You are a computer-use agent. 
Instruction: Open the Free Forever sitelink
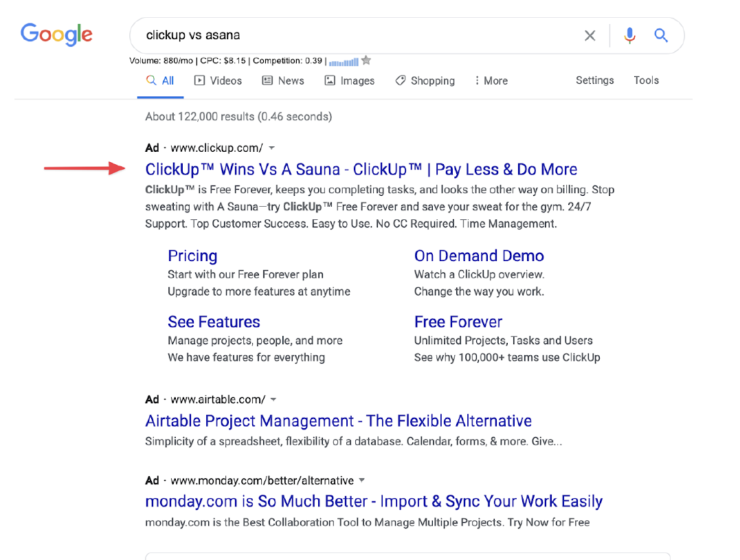(458, 322)
